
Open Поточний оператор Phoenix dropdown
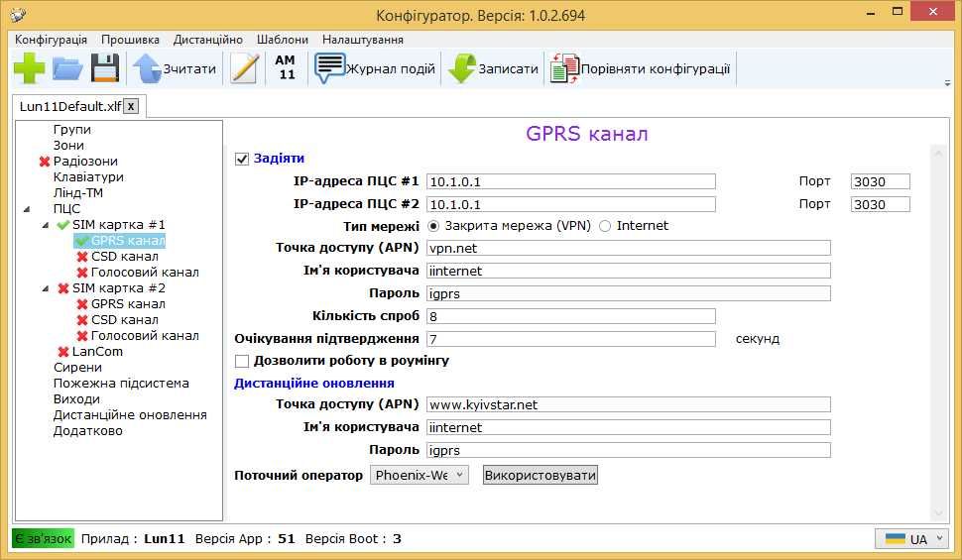[x=420, y=475]
